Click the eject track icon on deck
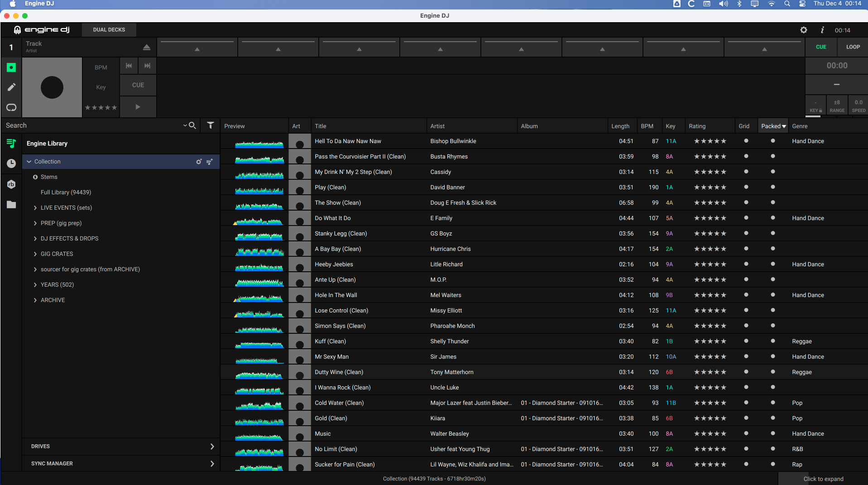 pyautogui.click(x=146, y=47)
